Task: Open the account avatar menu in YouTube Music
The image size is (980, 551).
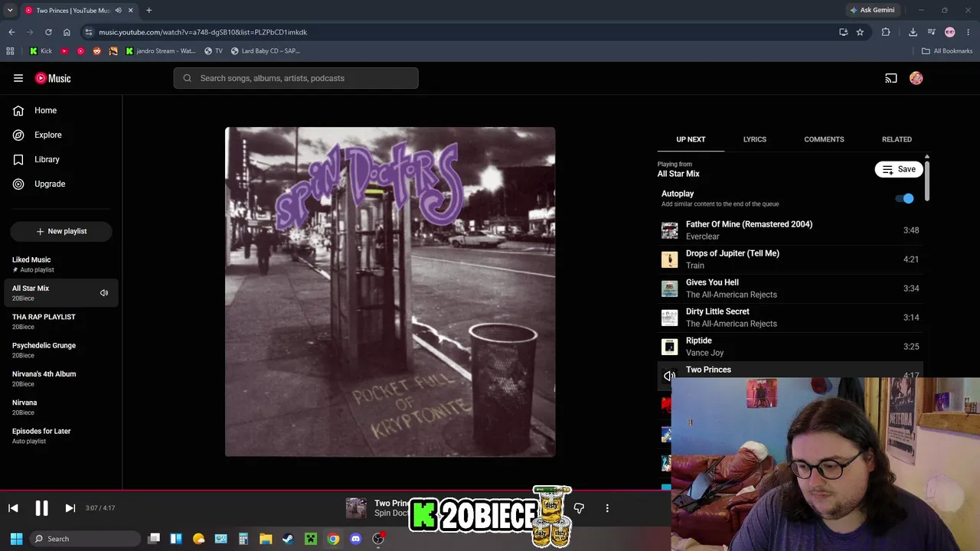Action: [x=916, y=78]
